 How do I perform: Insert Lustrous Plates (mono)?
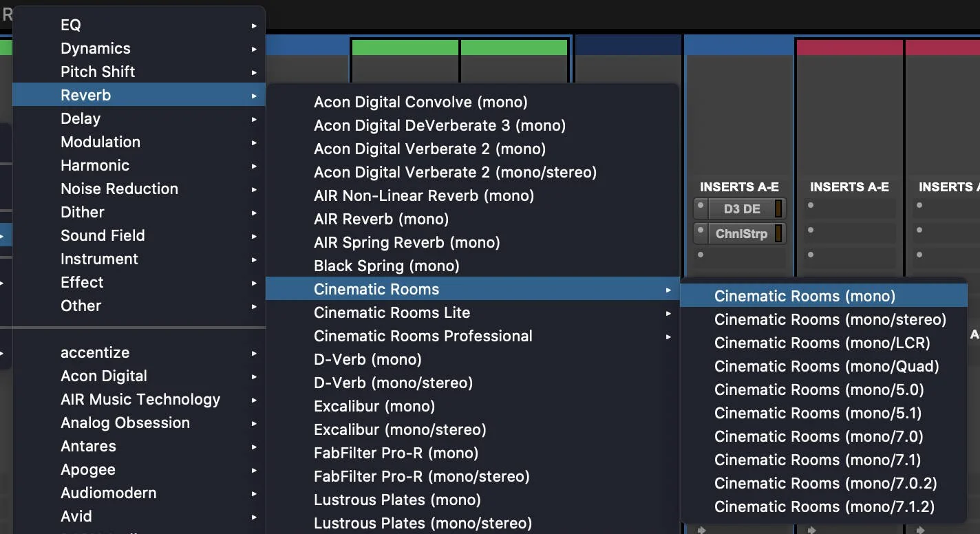tap(473, 500)
